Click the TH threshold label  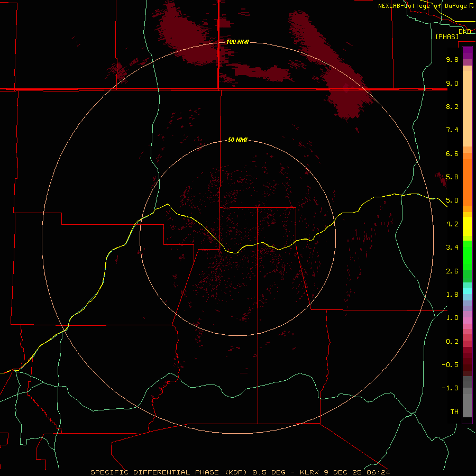[x=454, y=412]
